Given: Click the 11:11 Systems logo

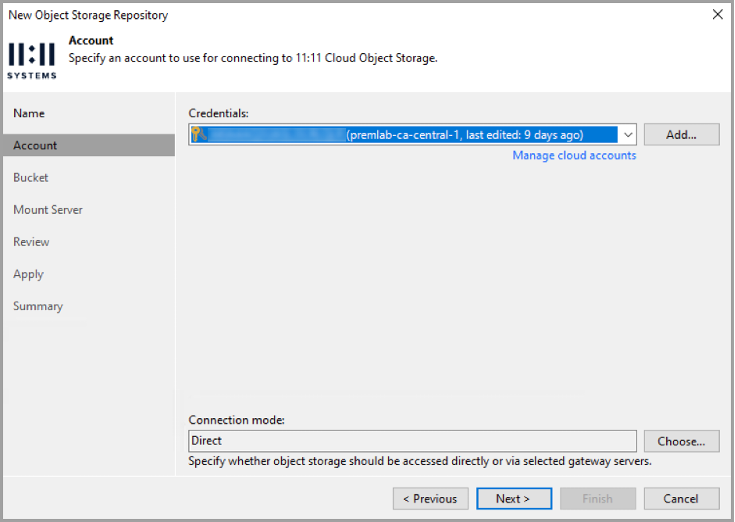Looking at the screenshot, I should click(x=32, y=61).
